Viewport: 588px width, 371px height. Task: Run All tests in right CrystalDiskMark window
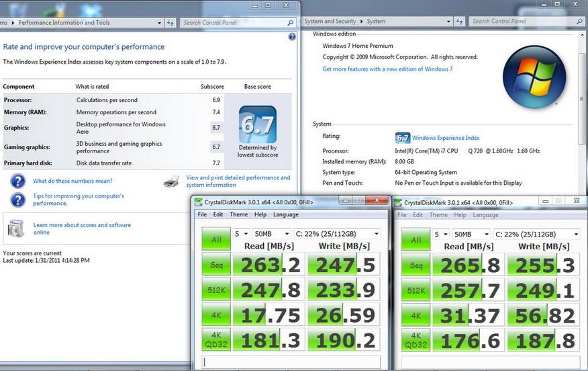click(415, 239)
